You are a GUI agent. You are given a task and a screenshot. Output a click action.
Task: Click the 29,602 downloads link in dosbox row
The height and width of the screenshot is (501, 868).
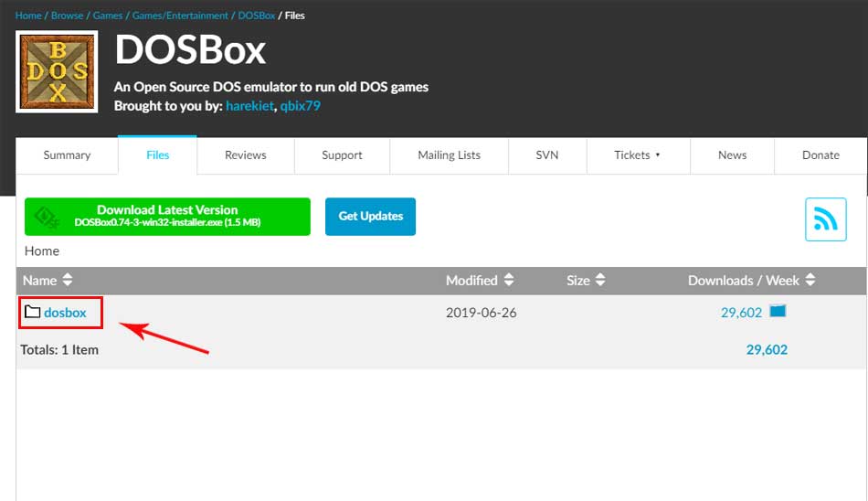coord(741,313)
